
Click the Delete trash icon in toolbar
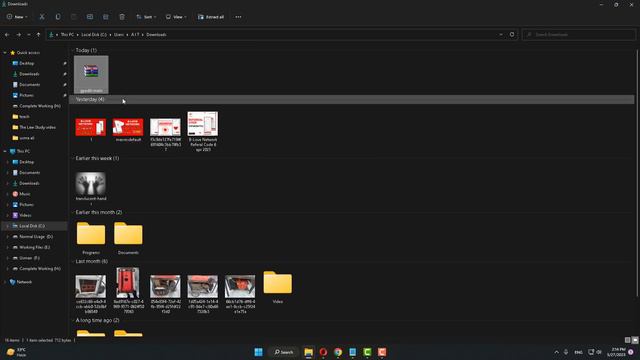click(122, 17)
